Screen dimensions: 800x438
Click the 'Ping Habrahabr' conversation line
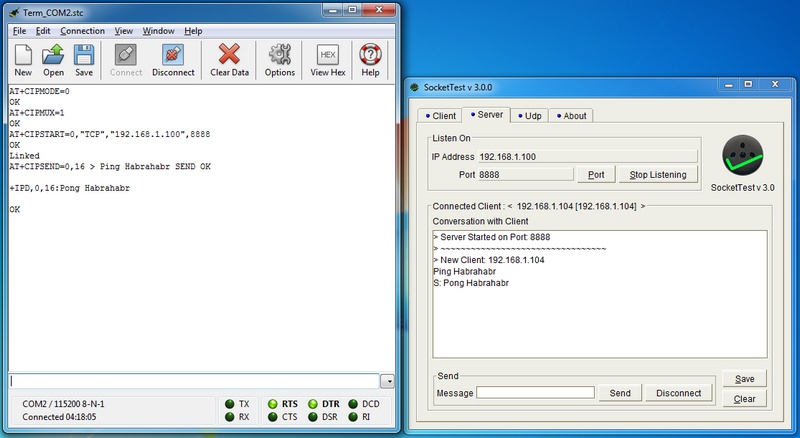(464, 272)
